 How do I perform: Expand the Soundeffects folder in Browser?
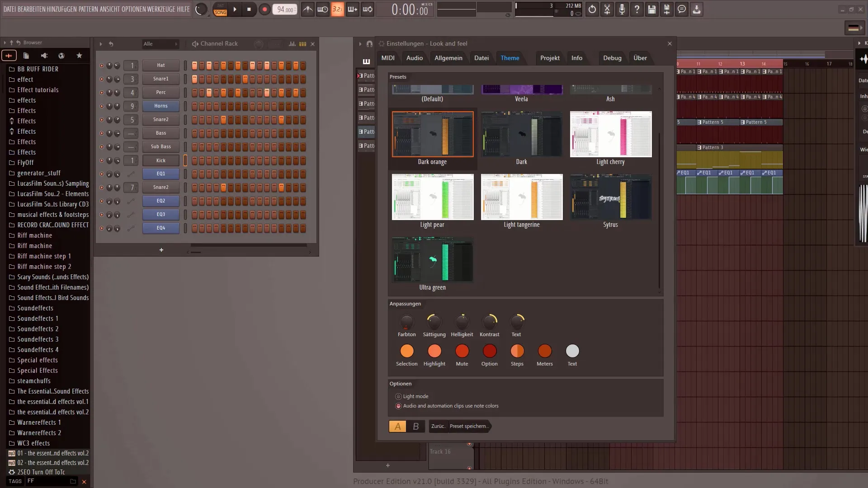35,308
